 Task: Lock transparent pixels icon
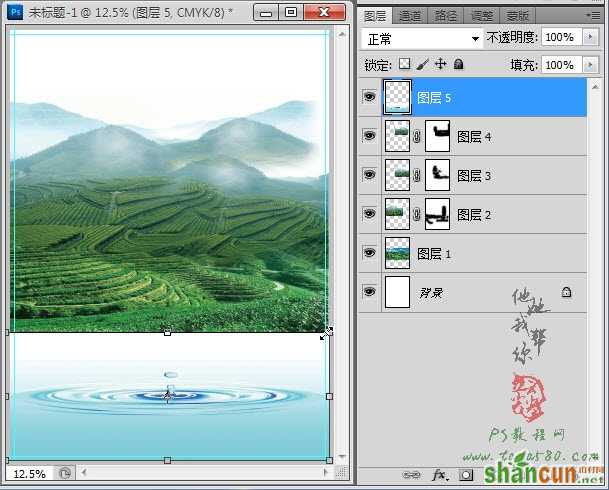(x=404, y=64)
